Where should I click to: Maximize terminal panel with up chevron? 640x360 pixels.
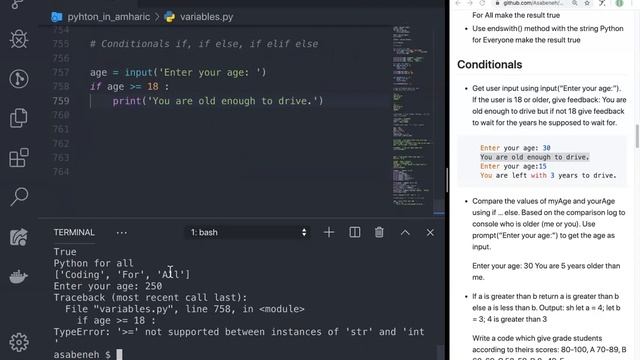(405, 232)
